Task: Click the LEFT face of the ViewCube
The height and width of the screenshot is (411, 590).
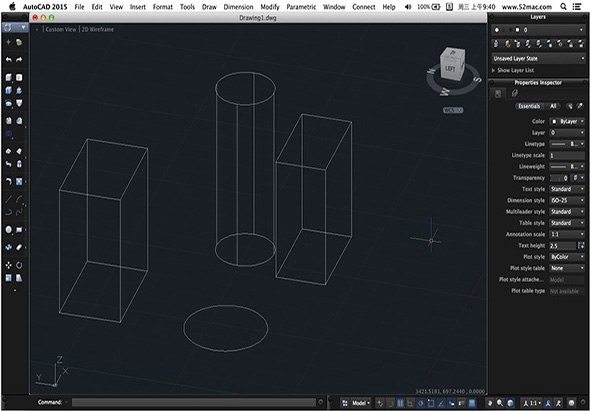Action: pos(450,69)
